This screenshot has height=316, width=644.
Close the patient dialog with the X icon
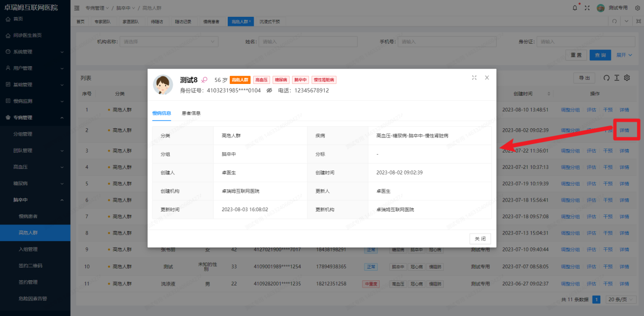click(487, 77)
